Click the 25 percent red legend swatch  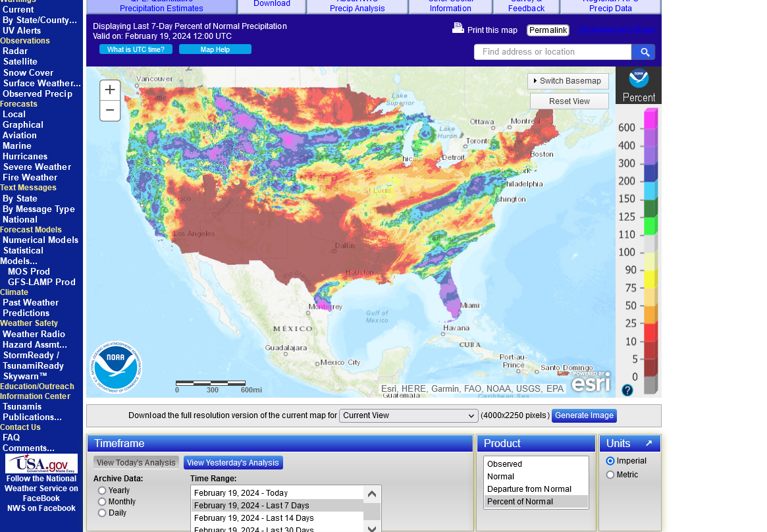pyautogui.click(x=650, y=332)
